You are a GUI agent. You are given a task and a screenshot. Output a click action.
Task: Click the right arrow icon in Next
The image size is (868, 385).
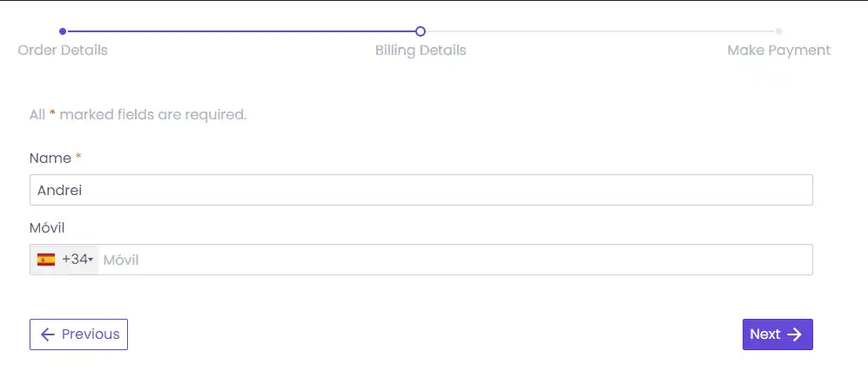[794, 334]
